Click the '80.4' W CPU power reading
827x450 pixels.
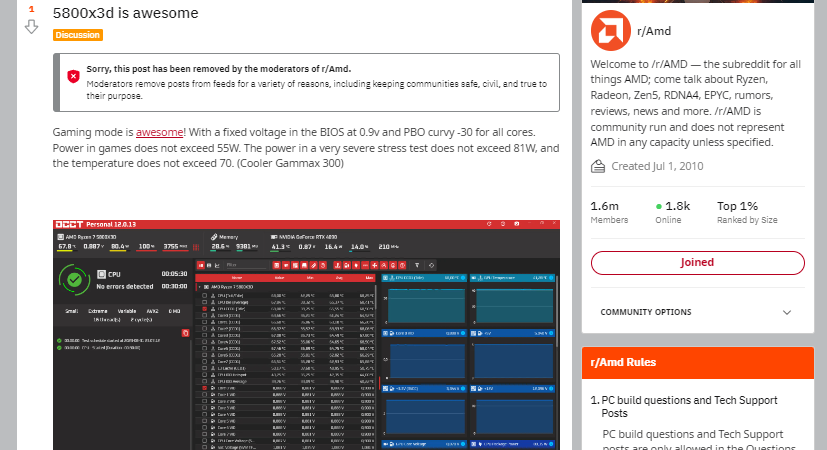[x=118, y=246]
